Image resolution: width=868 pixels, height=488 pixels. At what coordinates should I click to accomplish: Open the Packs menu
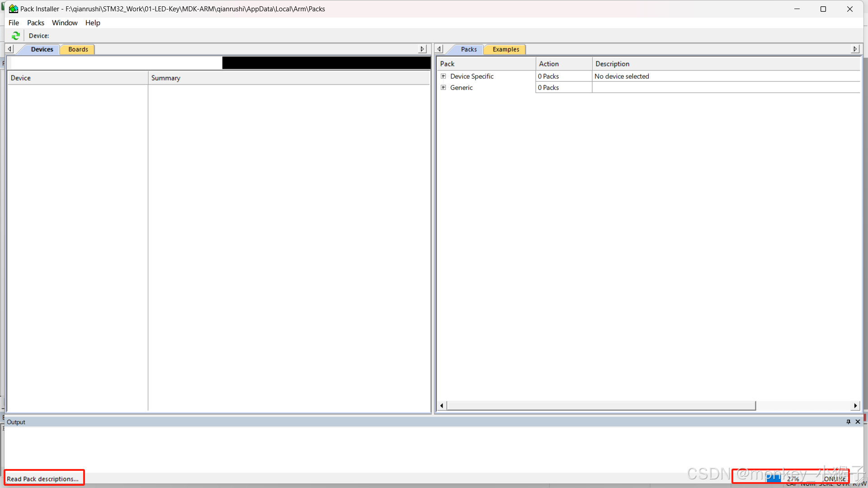pos(35,23)
